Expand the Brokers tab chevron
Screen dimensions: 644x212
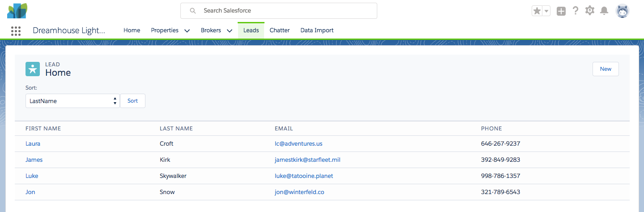click(230, 31)
